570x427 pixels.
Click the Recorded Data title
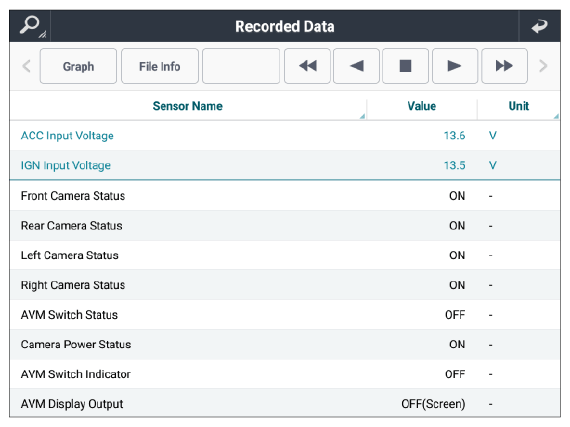tap(285, 27)
